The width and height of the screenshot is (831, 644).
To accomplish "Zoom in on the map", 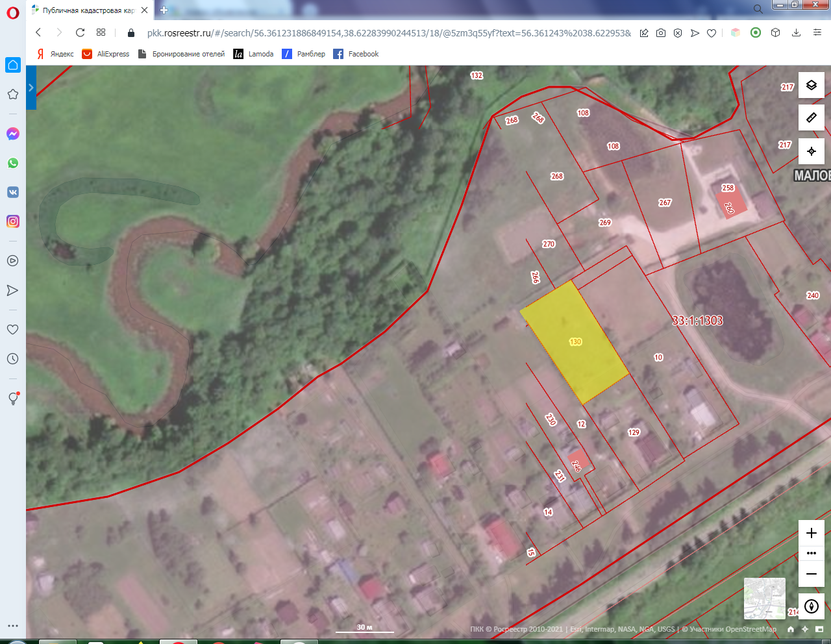I will (x=812, y=534).
